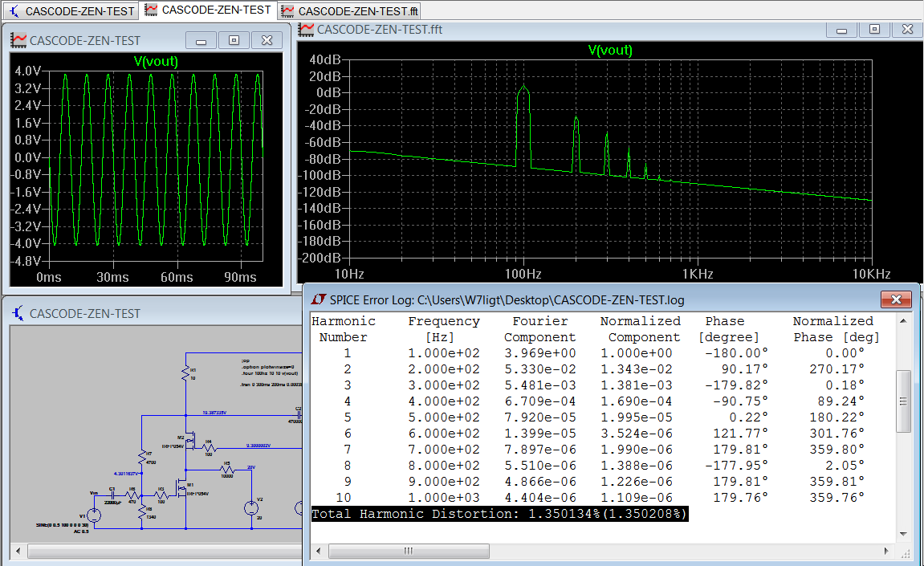Click the .tran directive text in schematic
Screen dimensions: 924x566
(271, 385)
